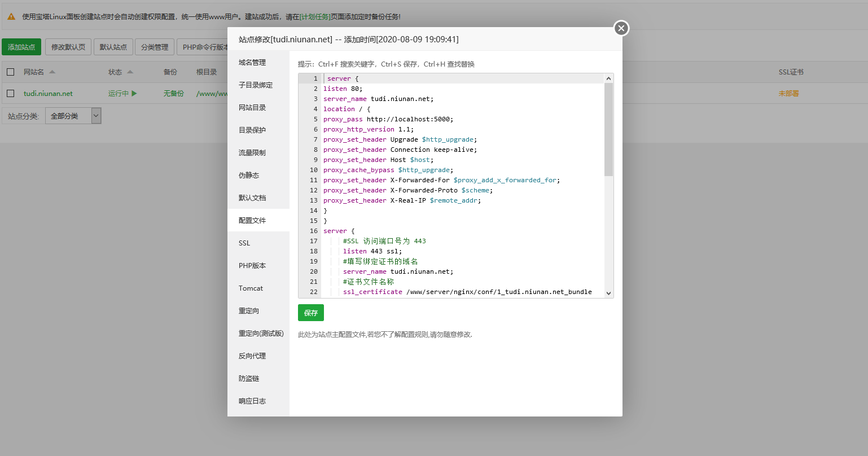Select 默认文档 tab
868x456 pixels.
tap(258, 198)
